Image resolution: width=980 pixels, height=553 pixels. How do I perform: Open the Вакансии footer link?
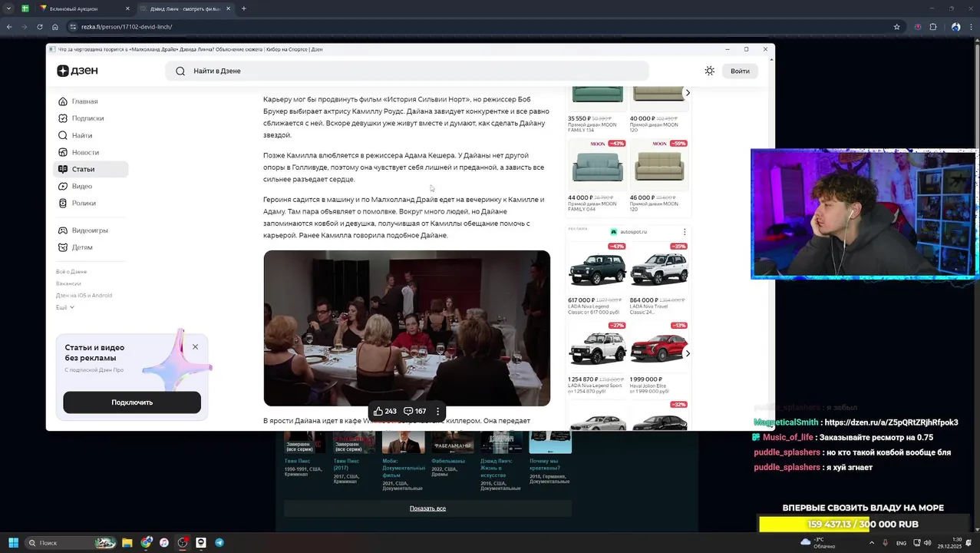click(x=68, y=283)
